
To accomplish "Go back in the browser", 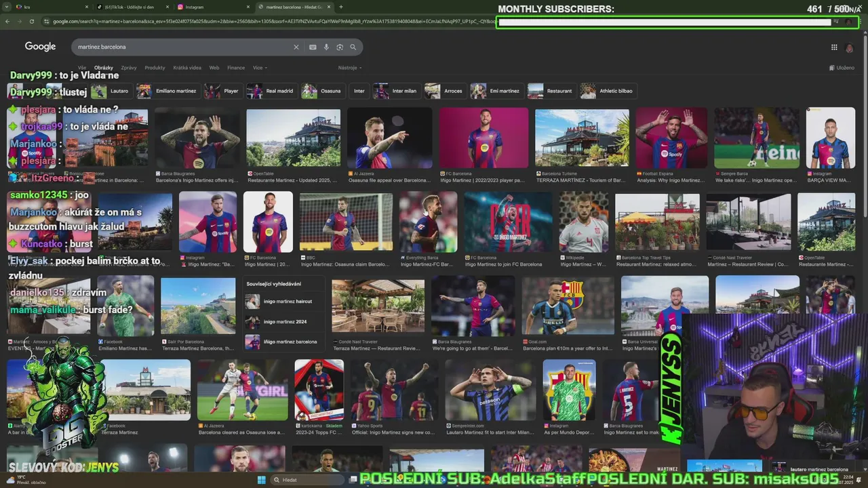I will click(7, 22).
